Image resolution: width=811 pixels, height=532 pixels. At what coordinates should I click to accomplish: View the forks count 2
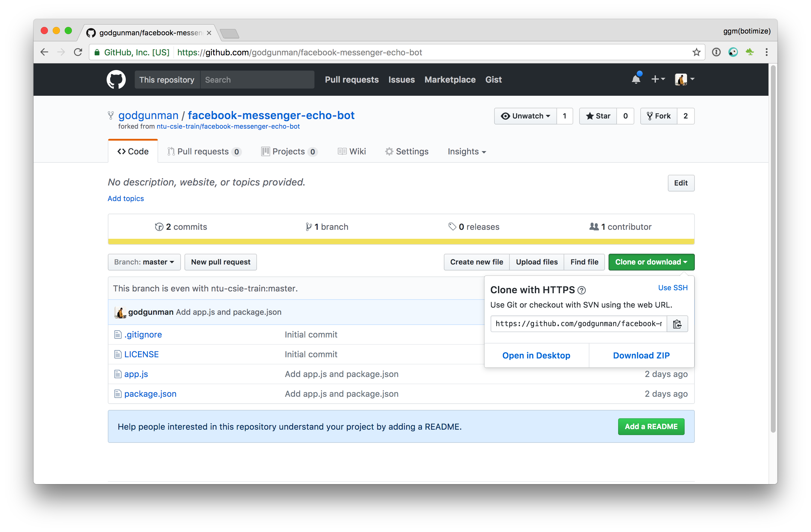[x=686, y=116]
